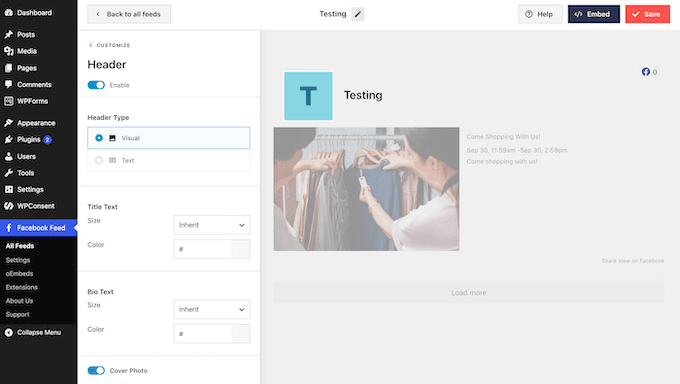The width and height of the screenshot is (680, 384).
Task: Click the Settings sliders icon
Action: (x=9, y=190)
